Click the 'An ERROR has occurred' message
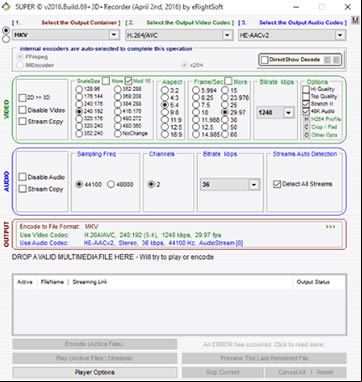Screen dimensions: 362x382 click(263, 344)
